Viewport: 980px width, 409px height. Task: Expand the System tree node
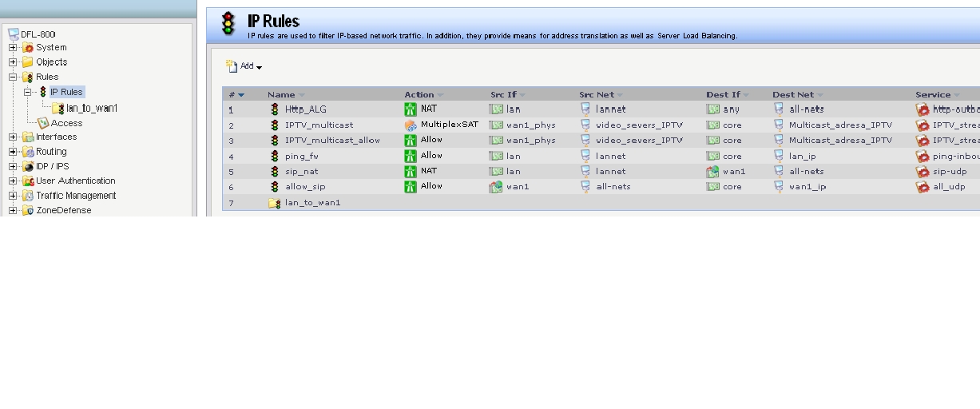[13, 47]
